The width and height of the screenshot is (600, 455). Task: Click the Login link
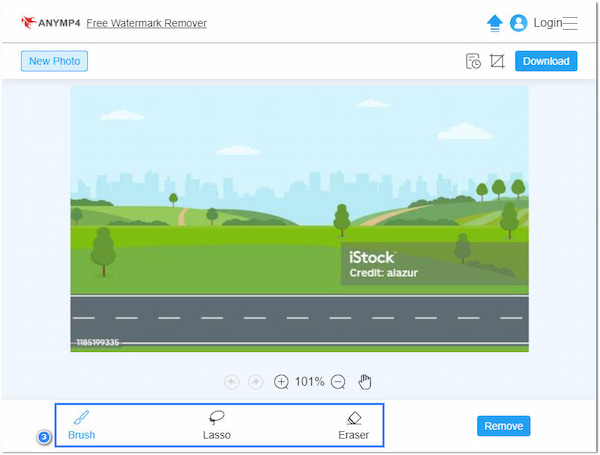coord(547,23)
